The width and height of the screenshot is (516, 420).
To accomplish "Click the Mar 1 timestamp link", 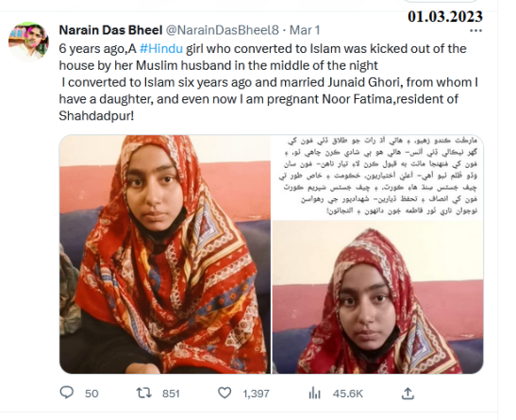I will tap(305, 30).
